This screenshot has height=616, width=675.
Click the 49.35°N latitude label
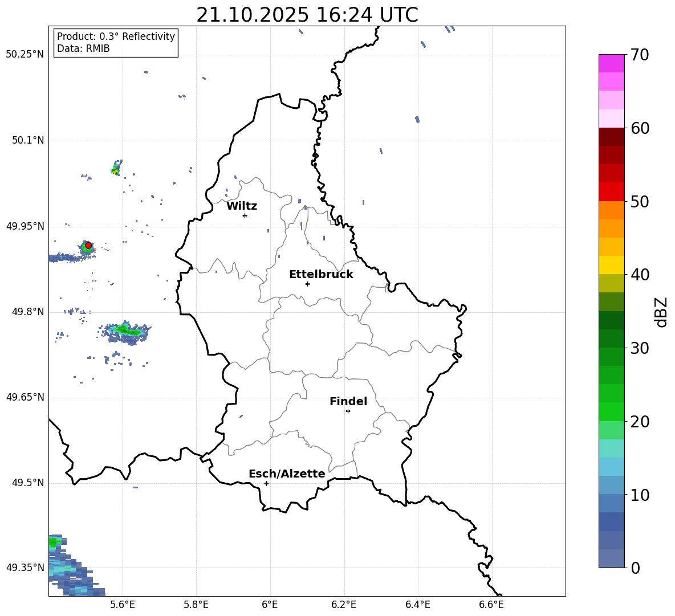tap(25, 568)
